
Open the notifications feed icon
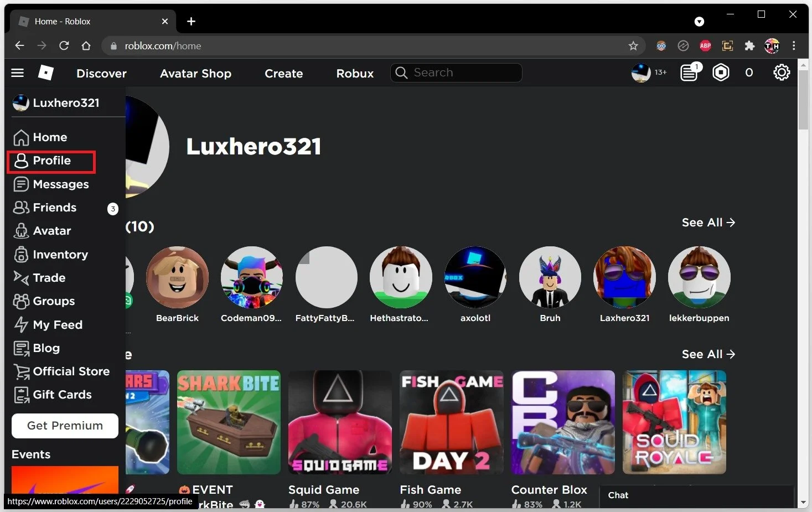[689, 73]
